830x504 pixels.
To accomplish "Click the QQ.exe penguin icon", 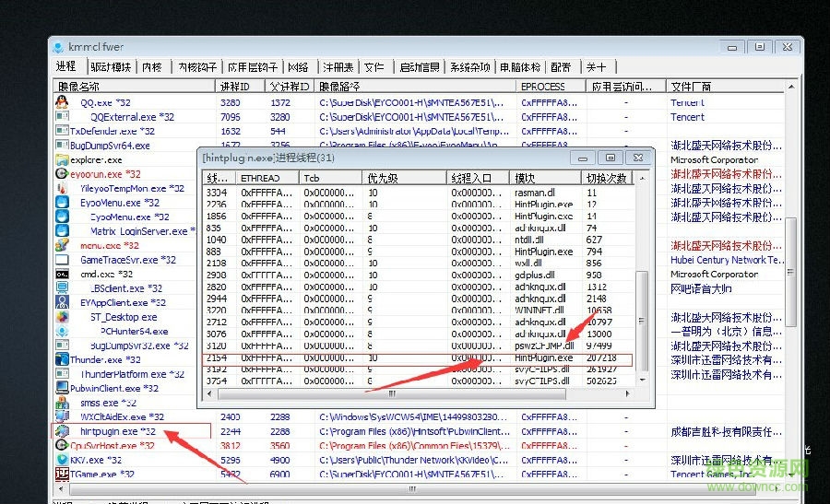I will (x=62, y=102).
